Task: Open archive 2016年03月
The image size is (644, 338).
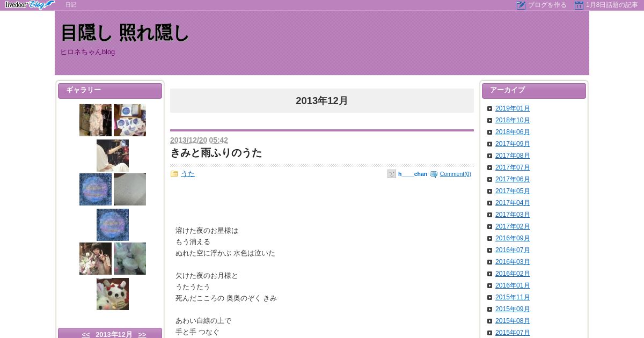Action: click(x=513, y=262)
